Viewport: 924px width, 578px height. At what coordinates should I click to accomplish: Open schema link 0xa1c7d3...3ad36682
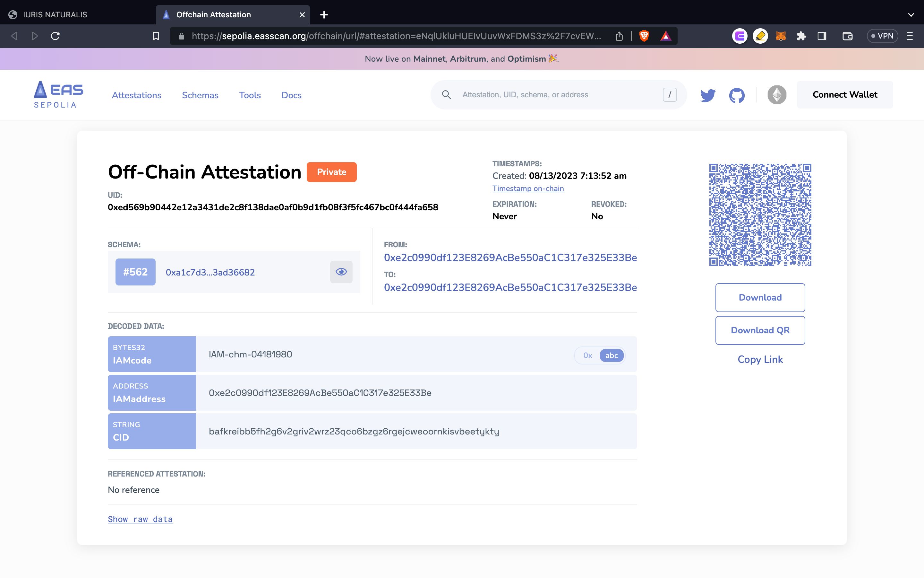[210, 272]
